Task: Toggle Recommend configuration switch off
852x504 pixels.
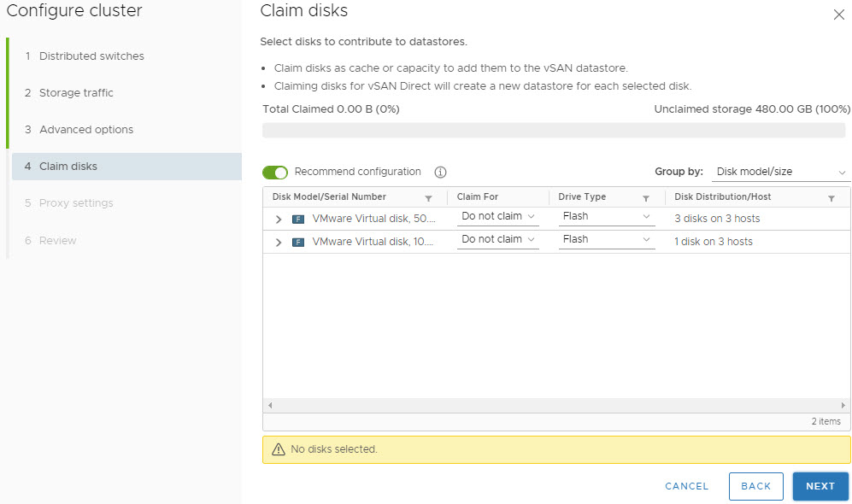Action: point(275,173)
